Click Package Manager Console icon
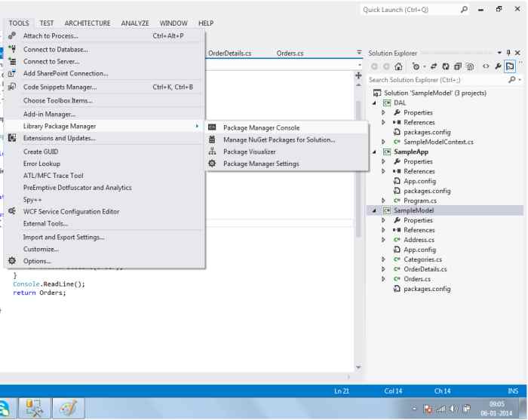 212,127
